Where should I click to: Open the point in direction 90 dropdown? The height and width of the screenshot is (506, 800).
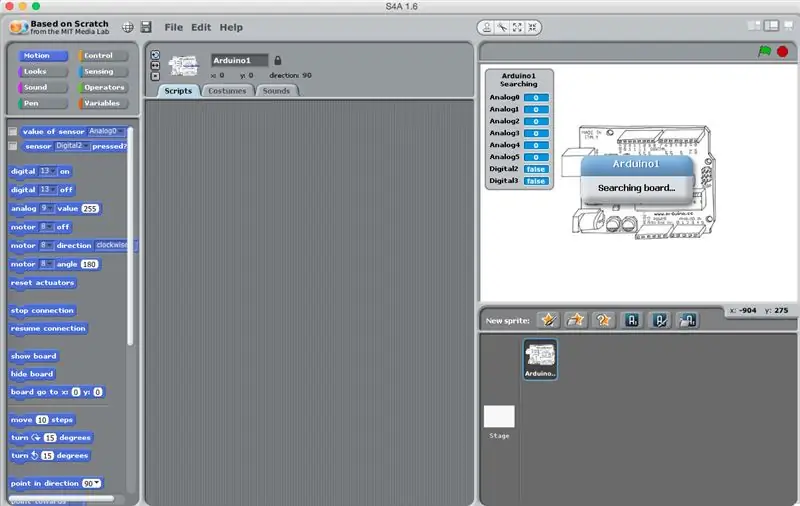pyautogui.click(x=91, y=483)
